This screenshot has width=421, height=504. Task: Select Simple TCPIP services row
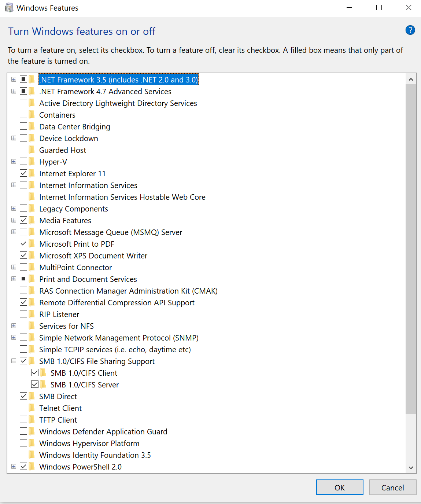point(115,350)
